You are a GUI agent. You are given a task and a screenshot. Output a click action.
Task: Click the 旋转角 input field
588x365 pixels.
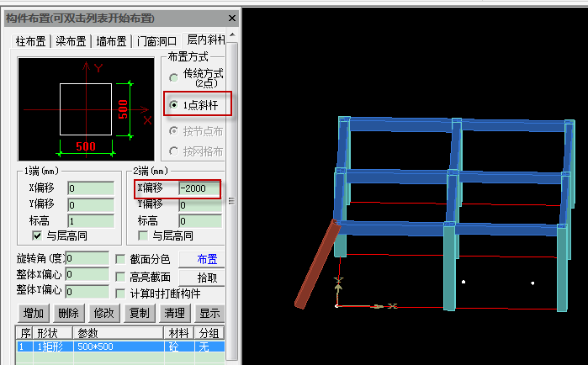coord(87,258)
